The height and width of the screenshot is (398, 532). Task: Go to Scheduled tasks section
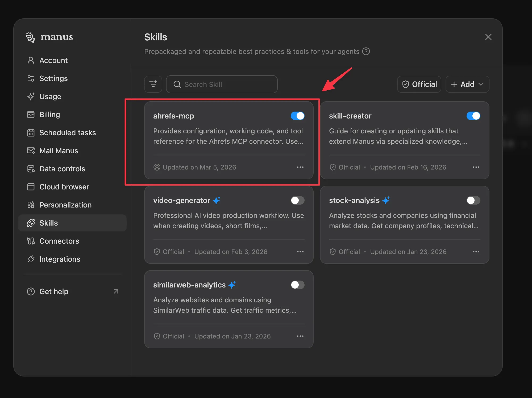(x=67, y=133)
